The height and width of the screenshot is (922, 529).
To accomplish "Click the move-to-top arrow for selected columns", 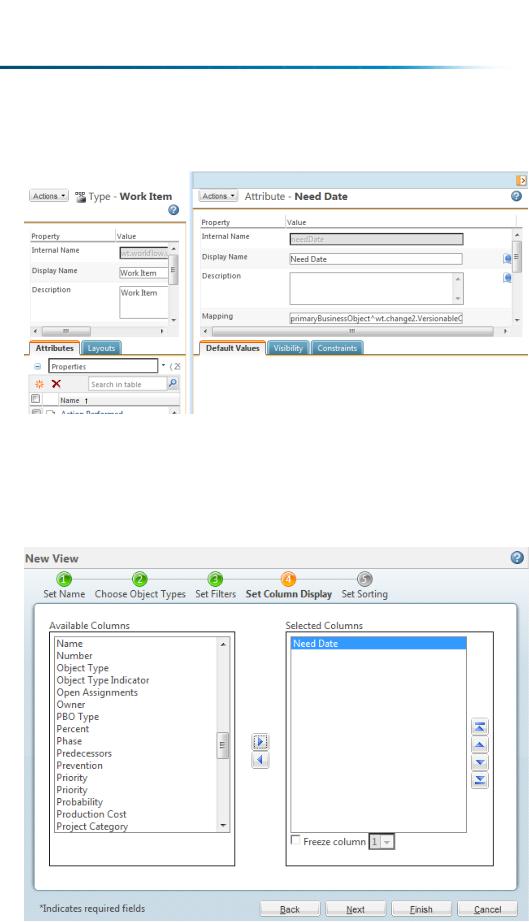I will click(x=480, y=727).
